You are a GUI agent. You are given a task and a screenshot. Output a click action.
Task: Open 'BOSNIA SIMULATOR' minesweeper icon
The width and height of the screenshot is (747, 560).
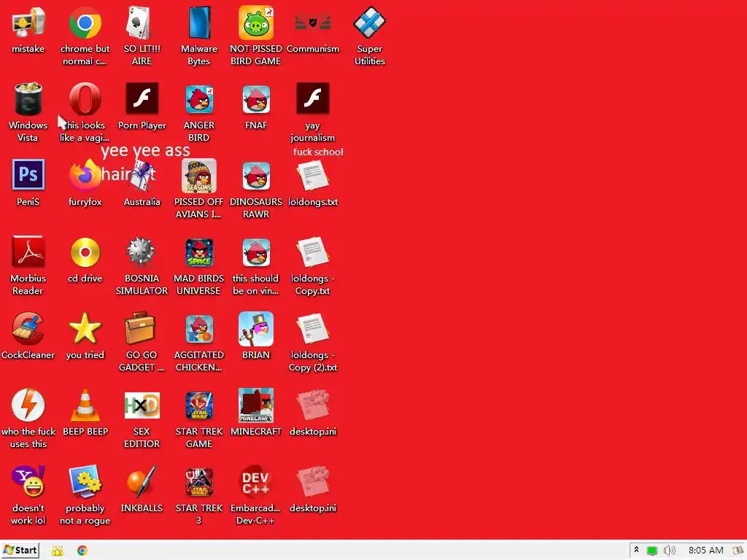point(142,252)
